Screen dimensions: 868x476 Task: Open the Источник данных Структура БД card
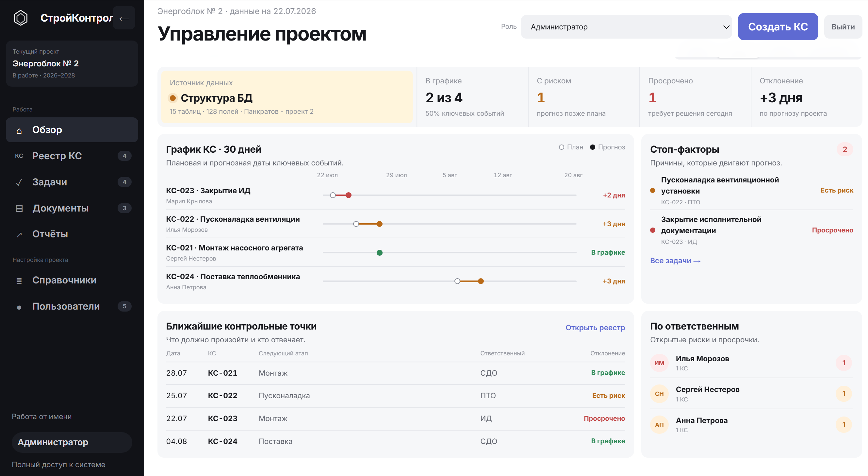[x=287, y=97]
